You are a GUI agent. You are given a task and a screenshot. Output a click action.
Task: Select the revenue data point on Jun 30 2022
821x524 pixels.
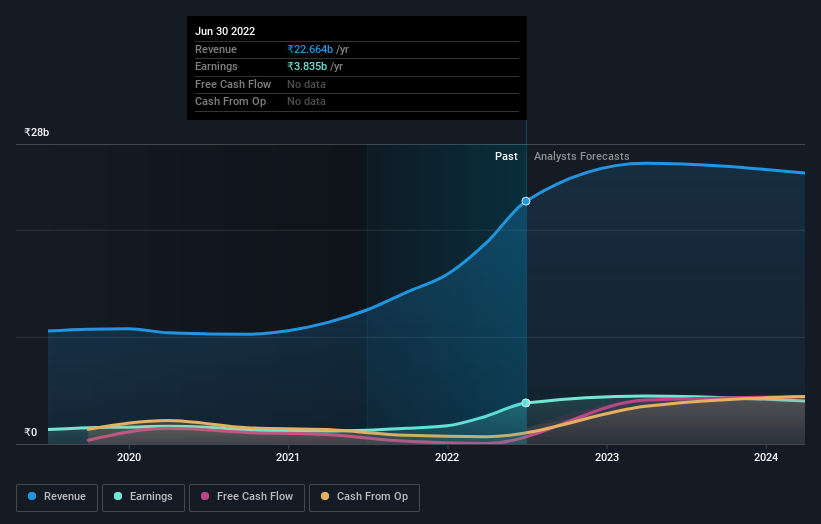pyautogui.click(x=526, y=201)
